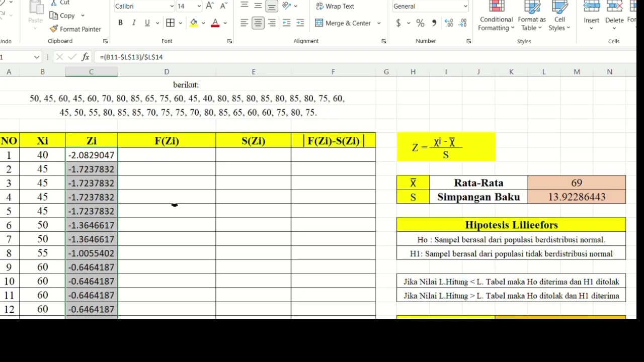Click Delete cells button
Screen dimensions: 644x362
[614, 17]
